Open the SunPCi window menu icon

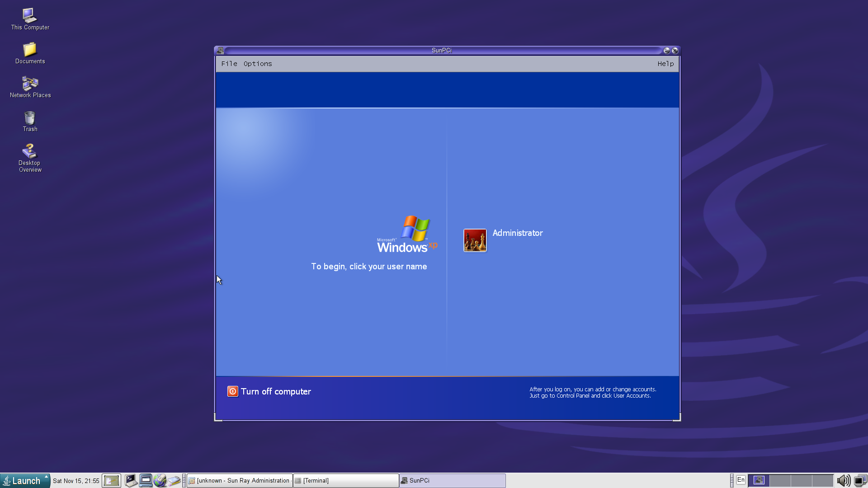click(x=220, y=51)
